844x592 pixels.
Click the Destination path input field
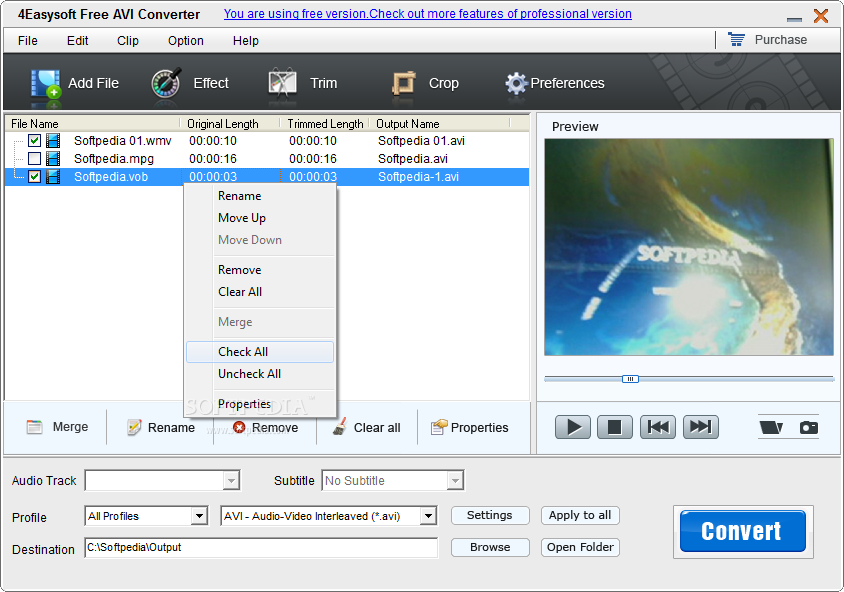tap(261, 548)
